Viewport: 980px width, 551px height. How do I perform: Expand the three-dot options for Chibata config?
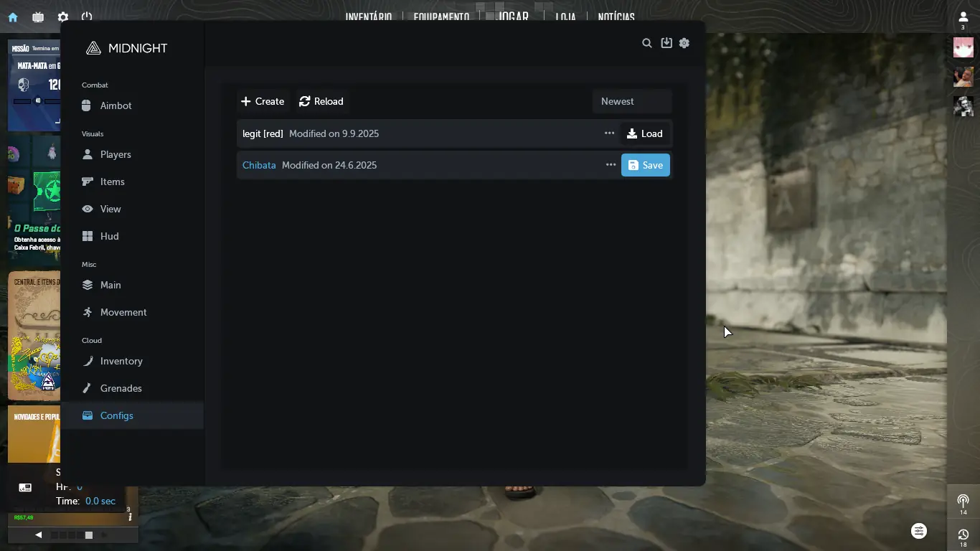[x=611, y=165]
